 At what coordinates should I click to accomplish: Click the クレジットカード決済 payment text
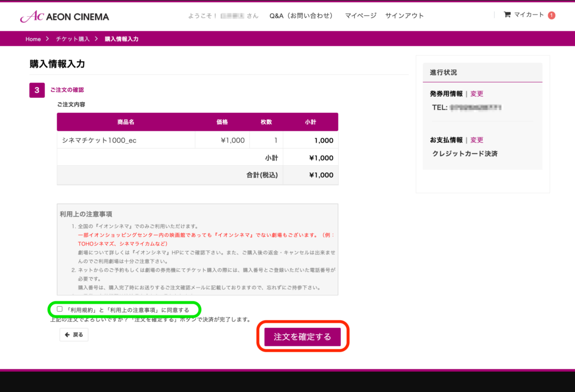click(x=465, y=154)
